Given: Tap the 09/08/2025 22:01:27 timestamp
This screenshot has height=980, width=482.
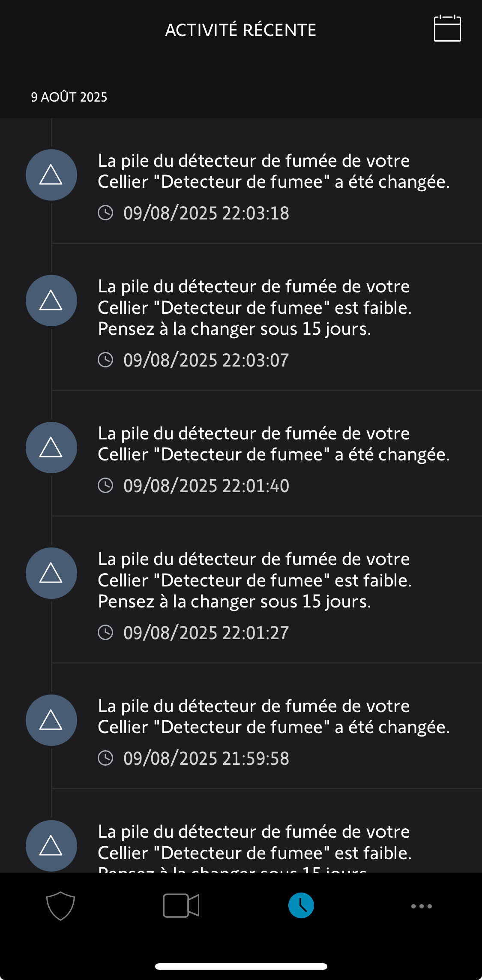Looking at the screenshot, I should (x=206, y=633).
